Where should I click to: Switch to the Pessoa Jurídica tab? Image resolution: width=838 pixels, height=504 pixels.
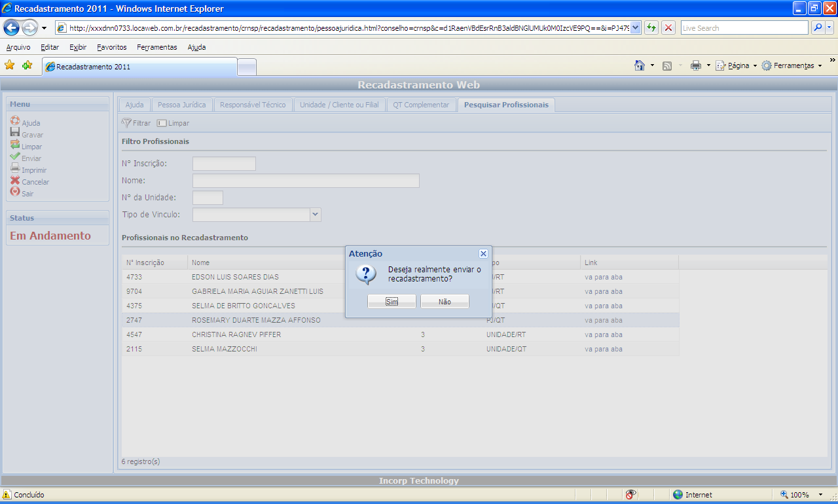[x=182, y=105]
